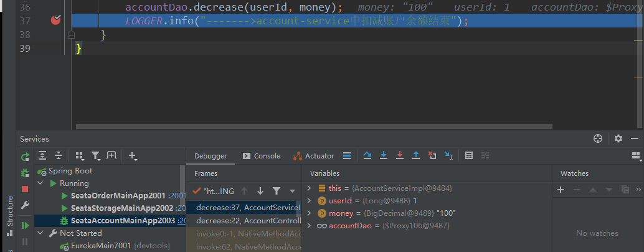This screenshot has width=644, height=252.
Task: Open the debugger layout settings icon
Action: click(x=636, y=156)
